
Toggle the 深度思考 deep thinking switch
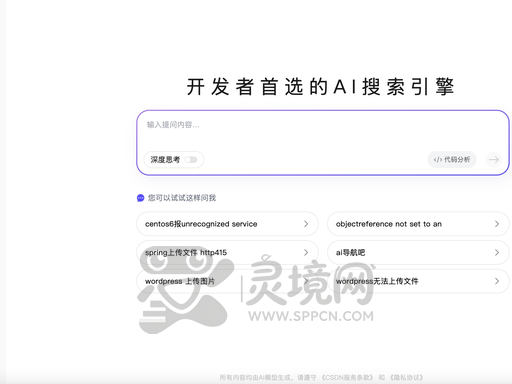point(191,160)
